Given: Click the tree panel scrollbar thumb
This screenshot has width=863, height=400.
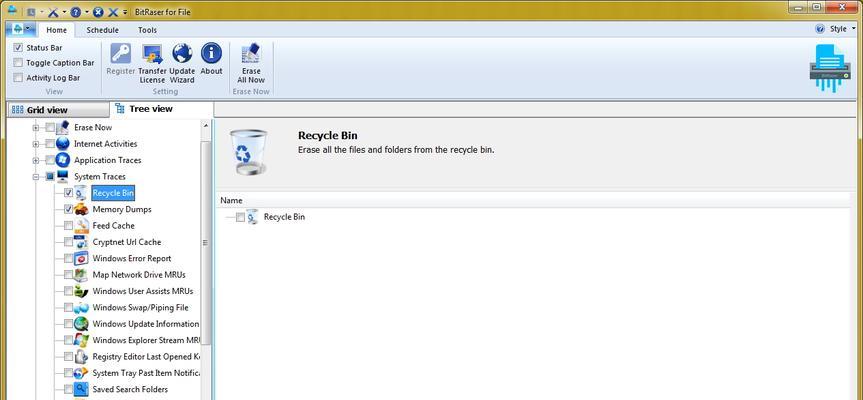Looking at the screenshot, I should click(x=205, y=242).
